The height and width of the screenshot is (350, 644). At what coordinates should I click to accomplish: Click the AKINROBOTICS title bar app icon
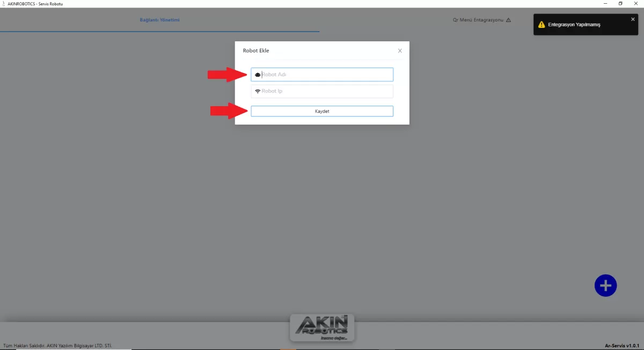point(4,4)
